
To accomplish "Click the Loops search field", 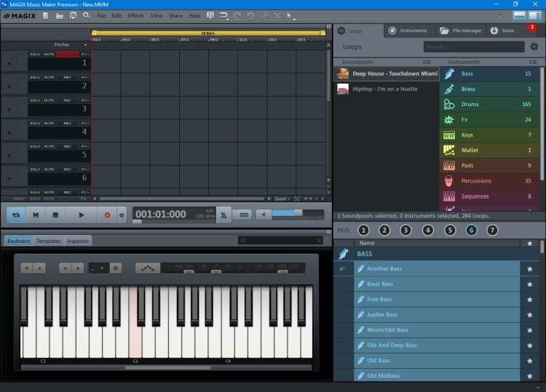I will pyautogui.click(x=474, y=47).
